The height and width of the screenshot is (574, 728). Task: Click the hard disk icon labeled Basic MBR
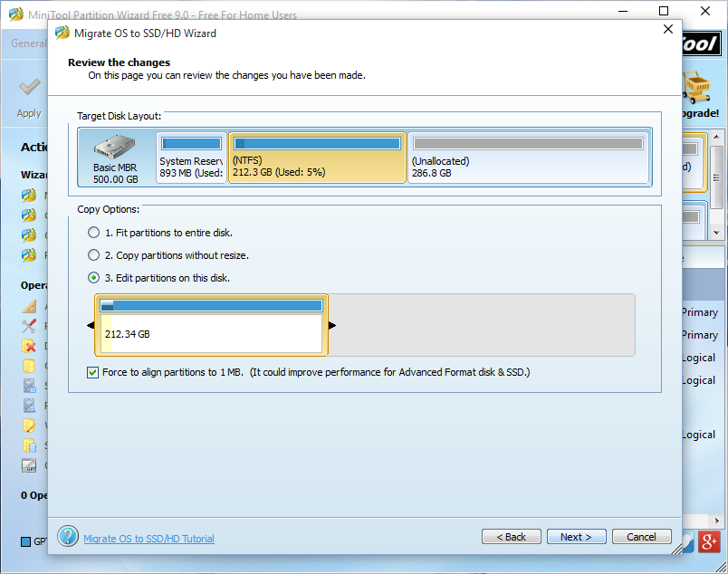[x=115, y=147]
